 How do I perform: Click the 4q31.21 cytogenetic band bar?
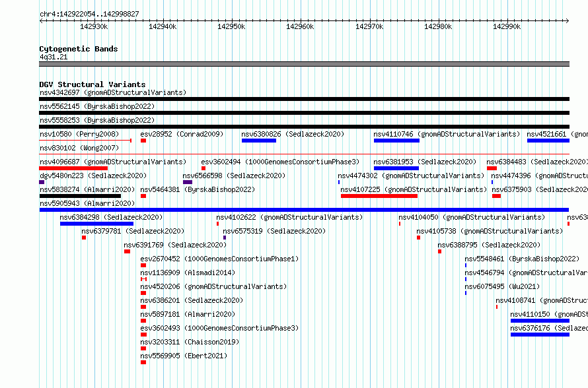coord(304,64)
